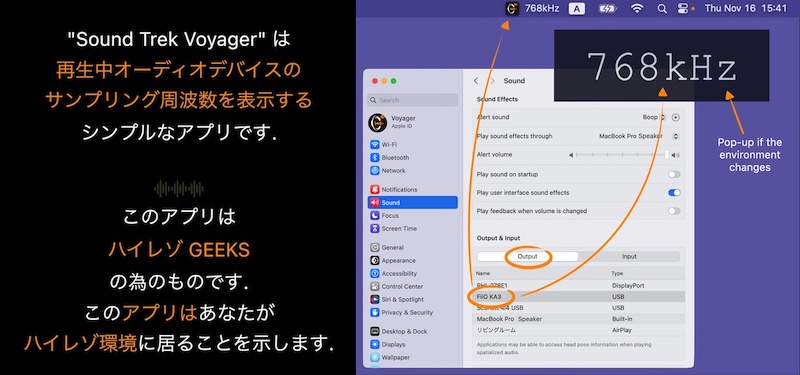Toggle Play feedback when volume is changed
Screen dimensions: 800x375
[x=674, y=211]
